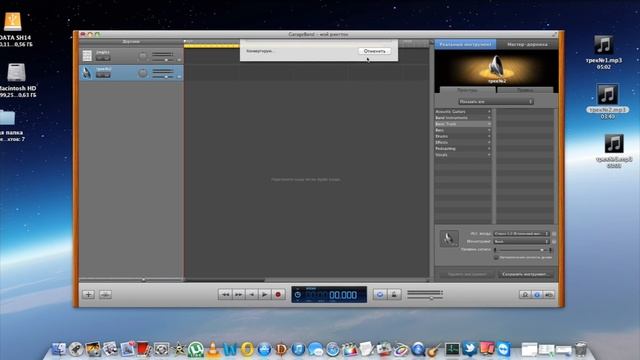Open the Показать все dropdown
The height and width of the screenshot is (360, 640).
coord(496,101)
